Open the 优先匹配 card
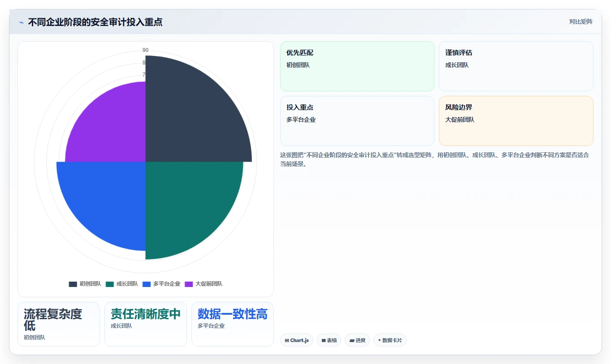The width and height of the screenshot is (611, 364). (x=357, y=66)
